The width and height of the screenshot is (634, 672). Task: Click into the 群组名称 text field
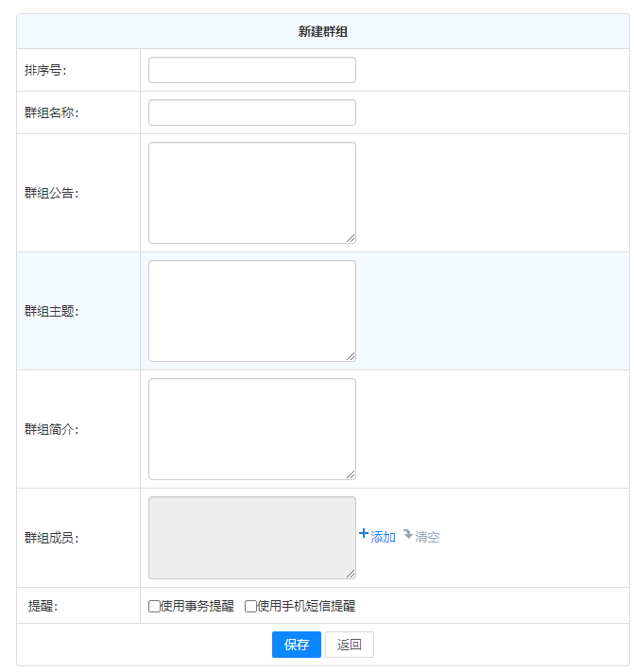point(252,112)
